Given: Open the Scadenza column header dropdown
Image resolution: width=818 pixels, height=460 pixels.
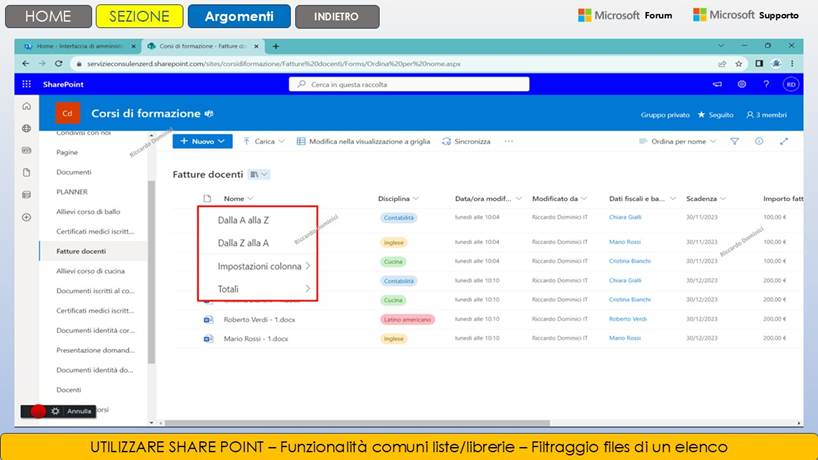Looking at the screenshot, I should click(706, 198).
